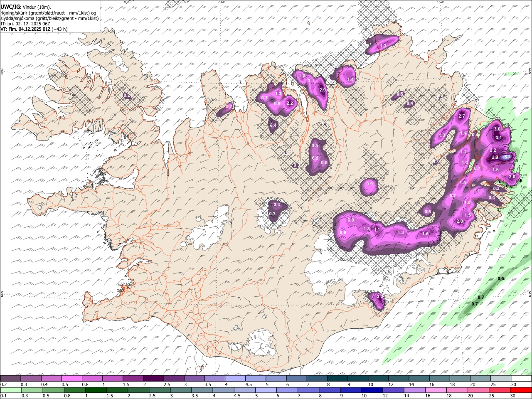Click the 1.9 precipitation value on the map
Screen dimensions: 532x399
pyautogui.click(x=465, y=163)
